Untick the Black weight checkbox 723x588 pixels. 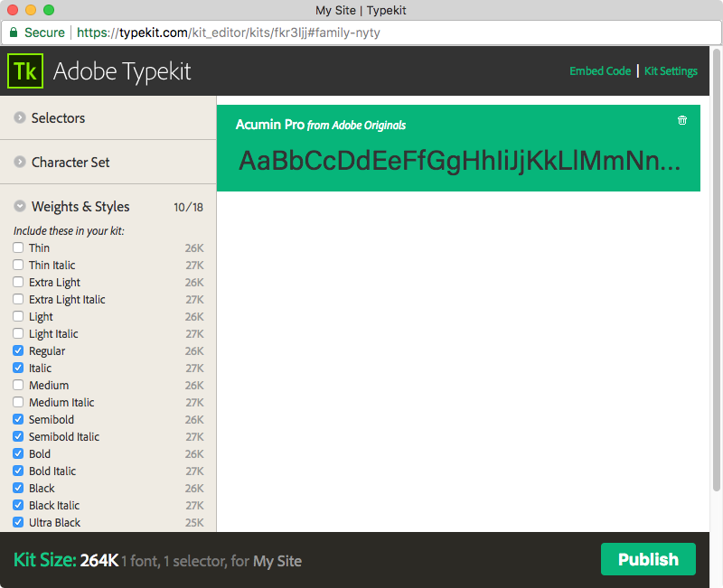(x=18, y=488)
